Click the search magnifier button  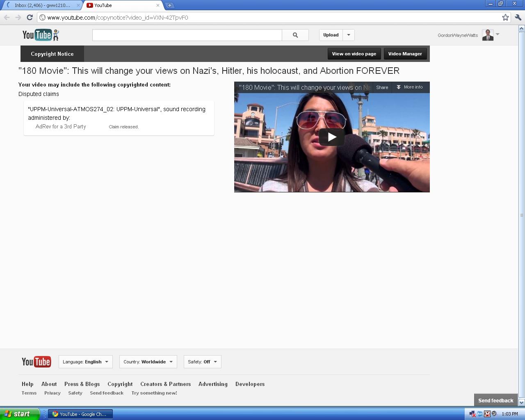[295, 35]
